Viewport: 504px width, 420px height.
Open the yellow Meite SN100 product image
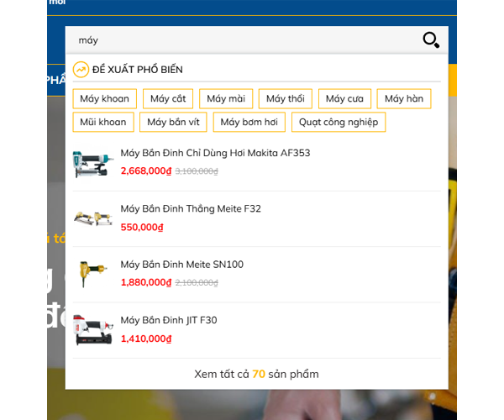click(x=89, y=274)
